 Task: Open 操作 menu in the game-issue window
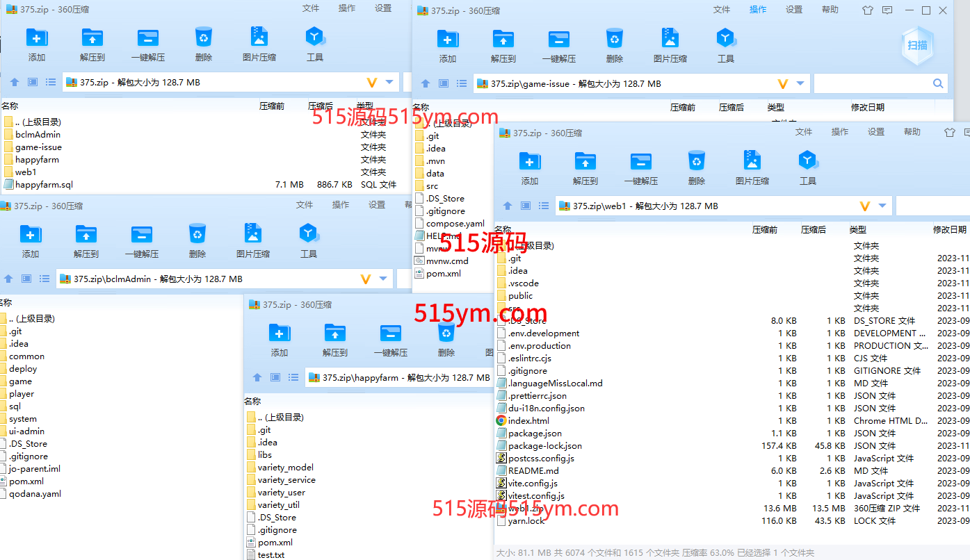(x=758, y=10)
